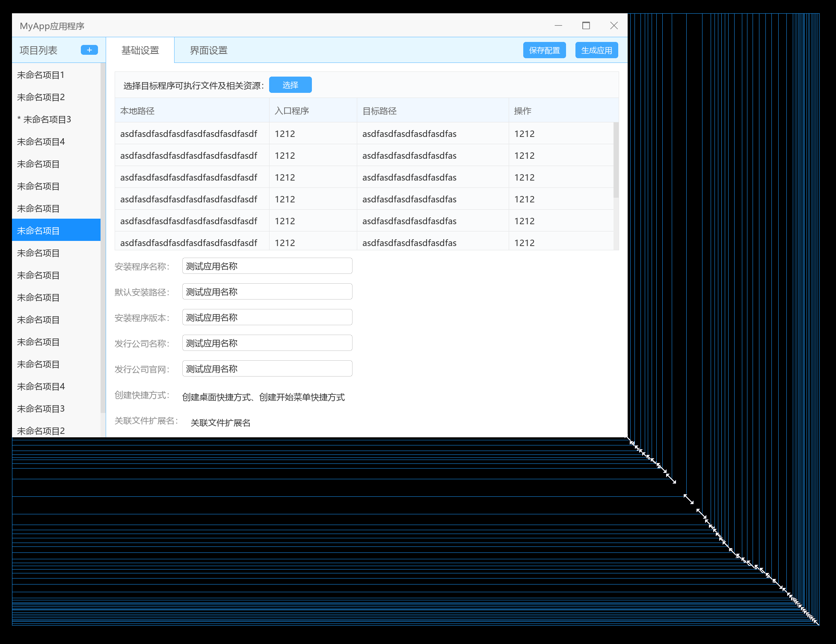Click 选择 to pick target executable
The width and height of the screenshot is (836, 644).
290,85
